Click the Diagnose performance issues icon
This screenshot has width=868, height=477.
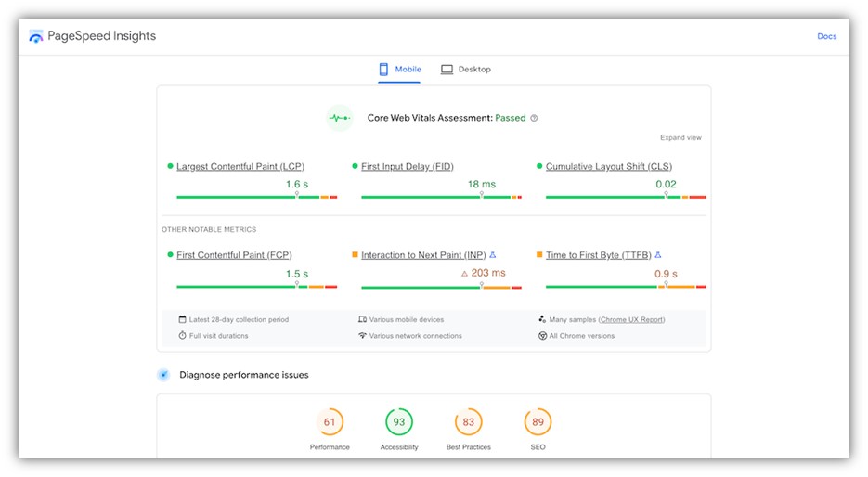(163, 375)
